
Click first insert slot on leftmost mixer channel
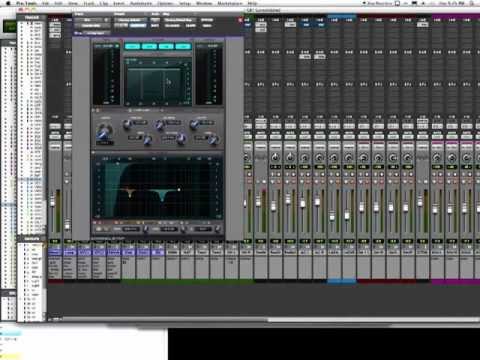tap(55, 25)
